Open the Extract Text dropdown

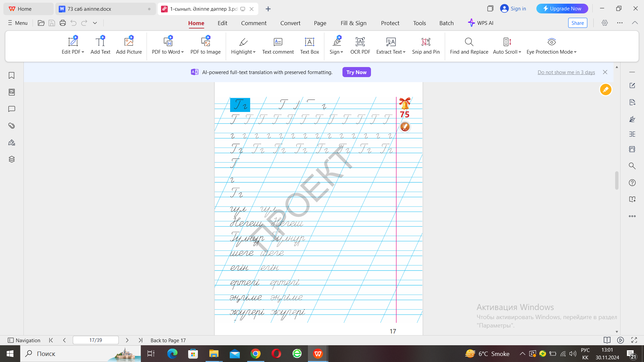click(404, 52)
